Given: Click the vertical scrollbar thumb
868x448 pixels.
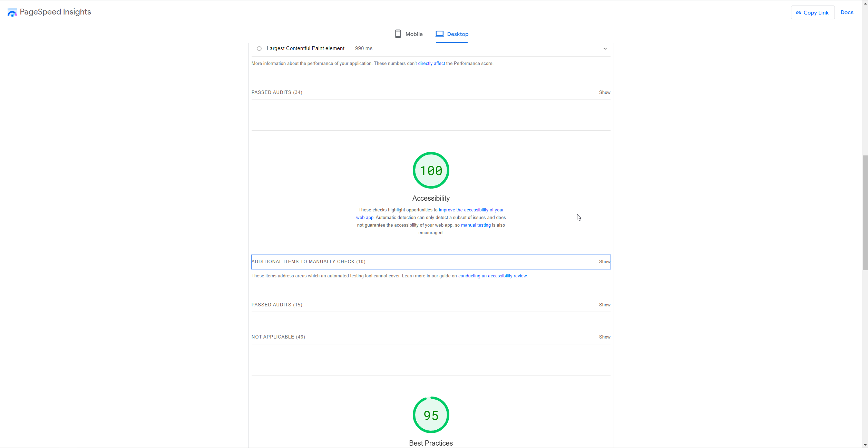Looking at the screenshot, I should pyautogui.click(x=865, y=212).
